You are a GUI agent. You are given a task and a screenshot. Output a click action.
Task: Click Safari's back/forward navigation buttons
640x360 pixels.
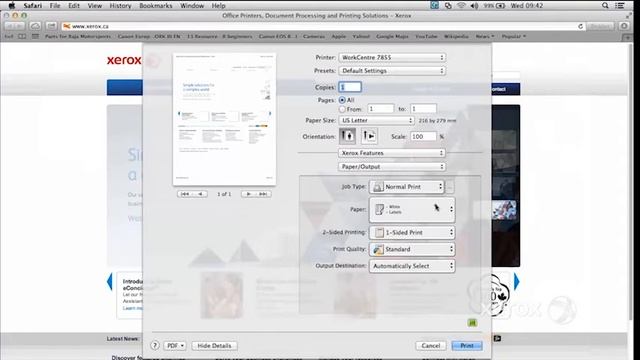[x=14, y=26]
